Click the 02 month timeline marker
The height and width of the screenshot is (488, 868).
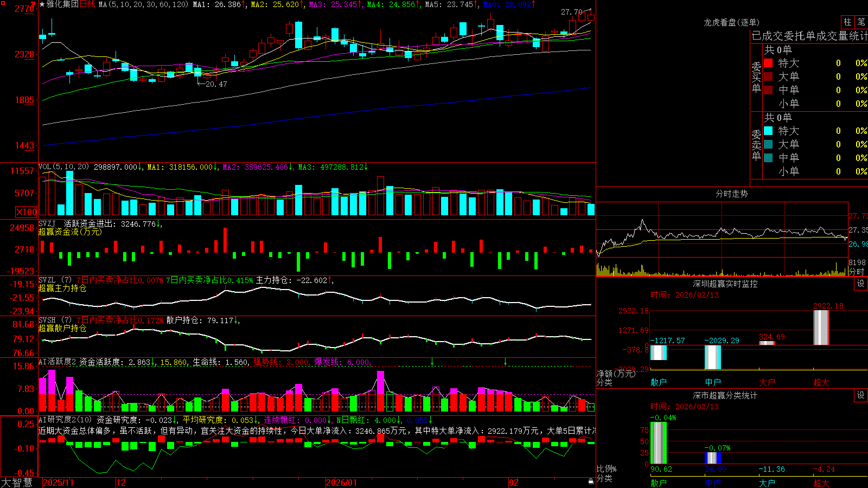[514, 483]
